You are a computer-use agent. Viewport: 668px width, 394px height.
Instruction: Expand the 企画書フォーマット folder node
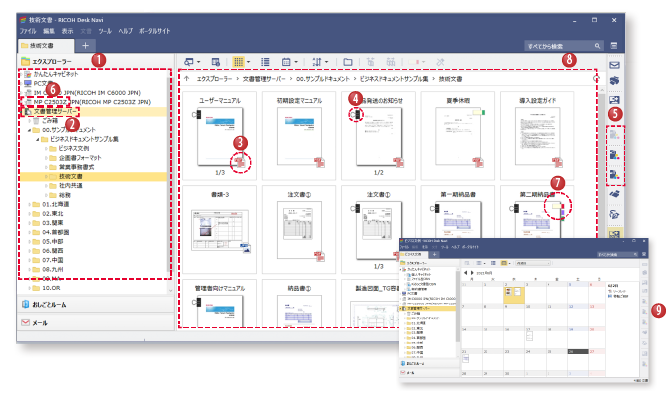click(46, 158)
